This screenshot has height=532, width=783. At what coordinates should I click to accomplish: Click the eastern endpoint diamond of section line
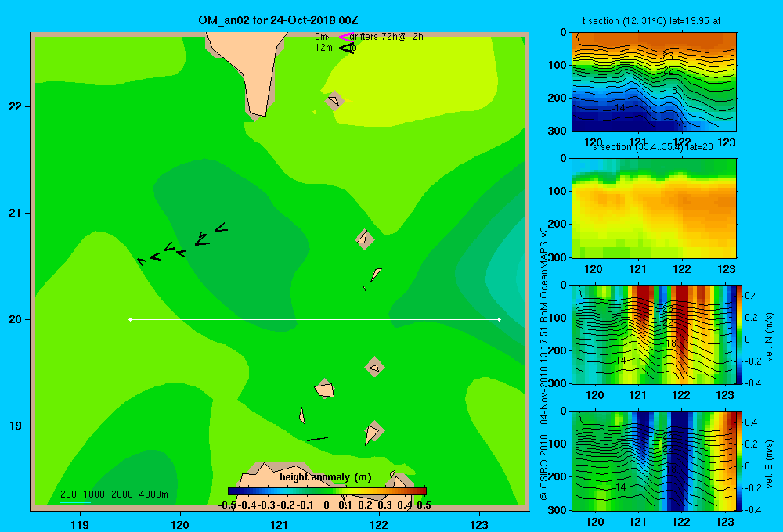tap(500, 319)
